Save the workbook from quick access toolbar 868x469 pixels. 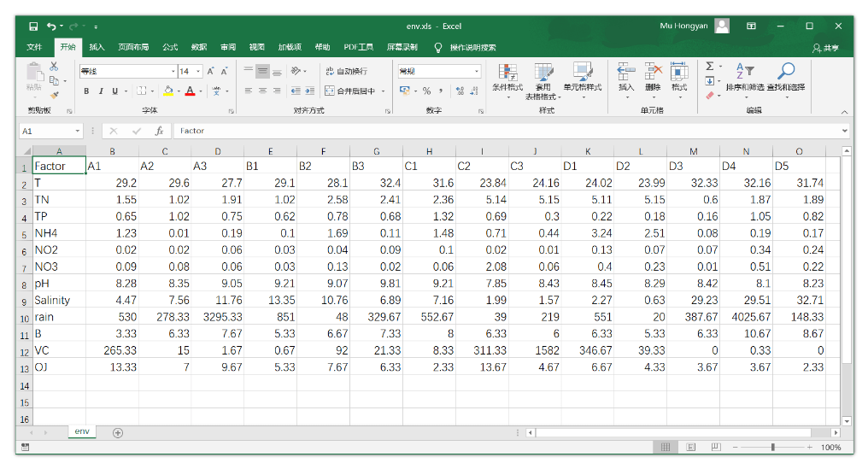click(x=33, y=26)
